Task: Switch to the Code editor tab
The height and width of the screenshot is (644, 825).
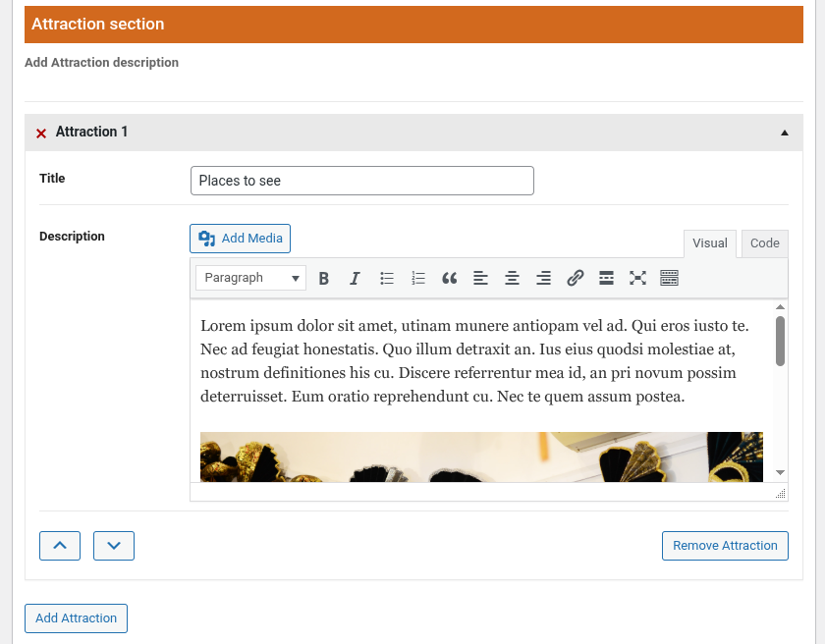Action: pyautogui.click(x=764, y=243)
